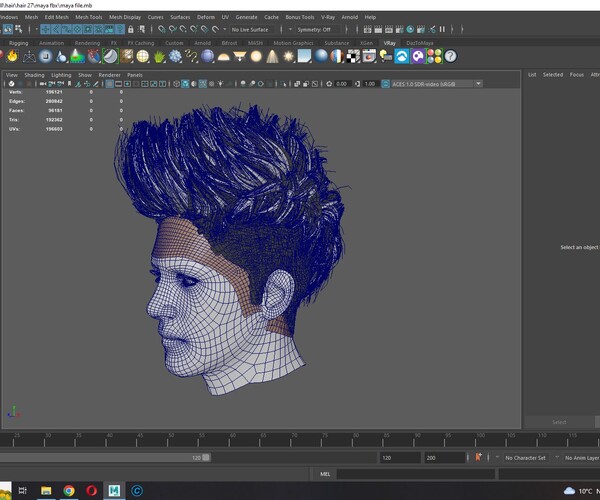Click the List tab in Attribute Editor
The width and height of the screenshot is (600, 500).
coord(532,75)
